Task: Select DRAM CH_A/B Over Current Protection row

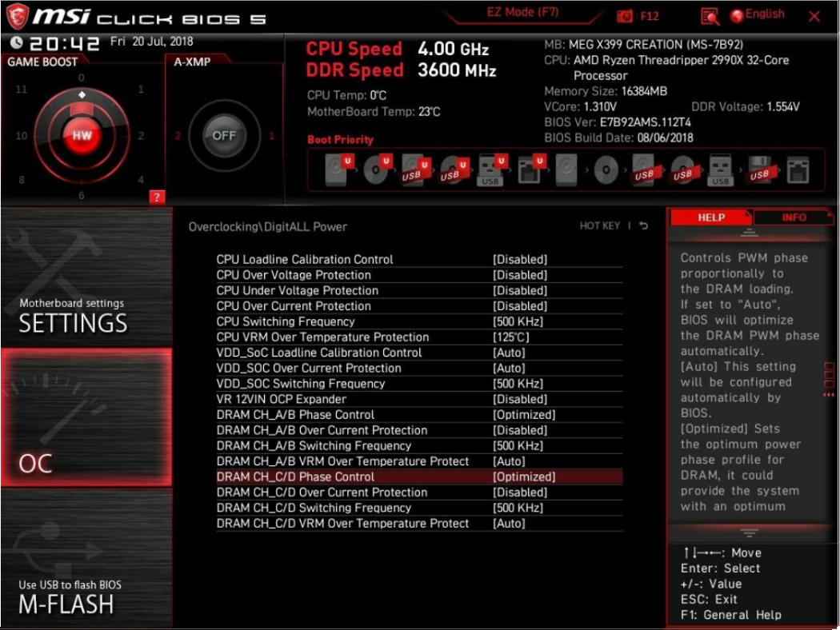Action: pyautogui.click(x=419, y=430)
